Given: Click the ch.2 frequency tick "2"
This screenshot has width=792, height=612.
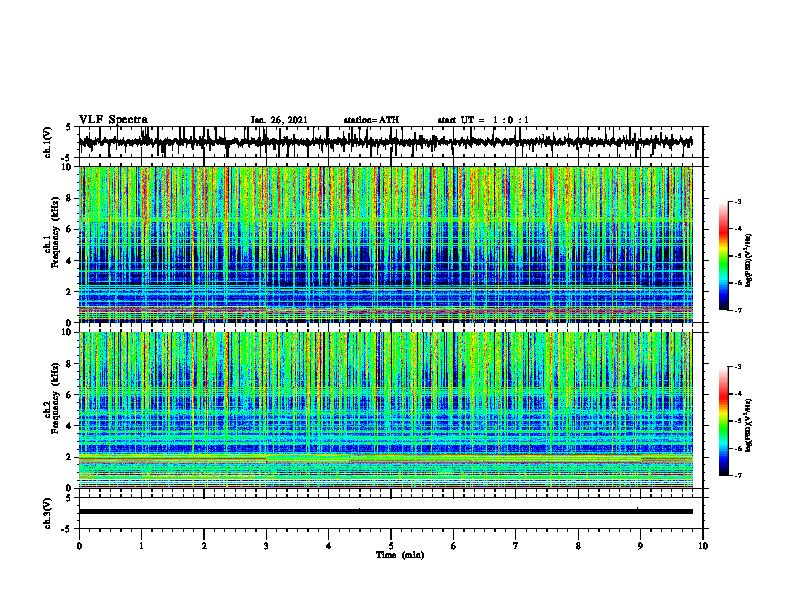Looking at the screenshot, I should pos(70,457).
